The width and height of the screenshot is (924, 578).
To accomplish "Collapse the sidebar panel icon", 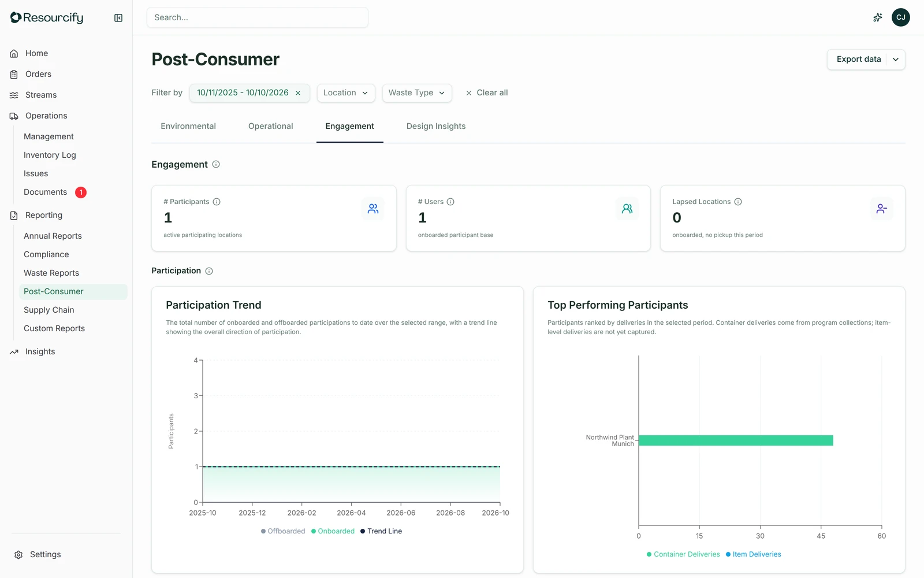I will 118,18.
